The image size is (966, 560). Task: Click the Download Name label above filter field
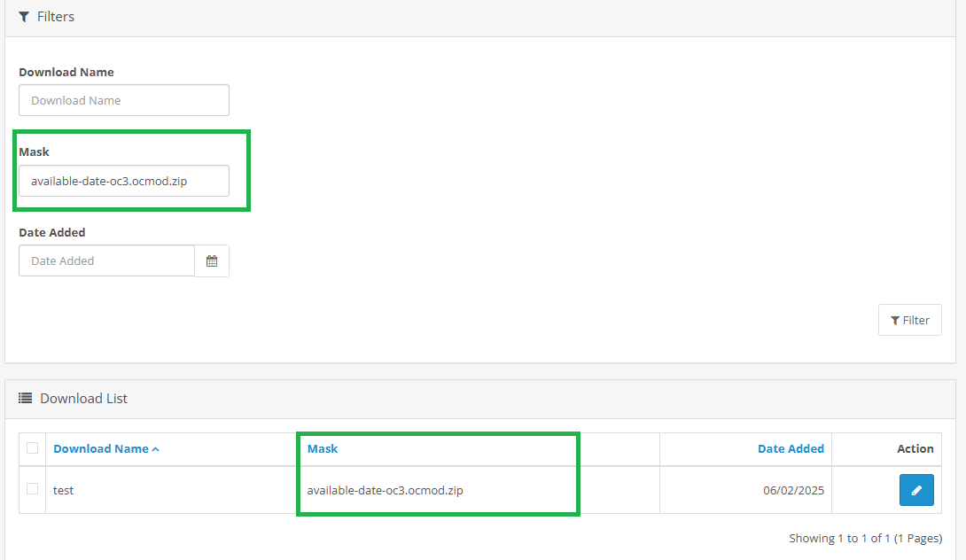coord(66,73)
